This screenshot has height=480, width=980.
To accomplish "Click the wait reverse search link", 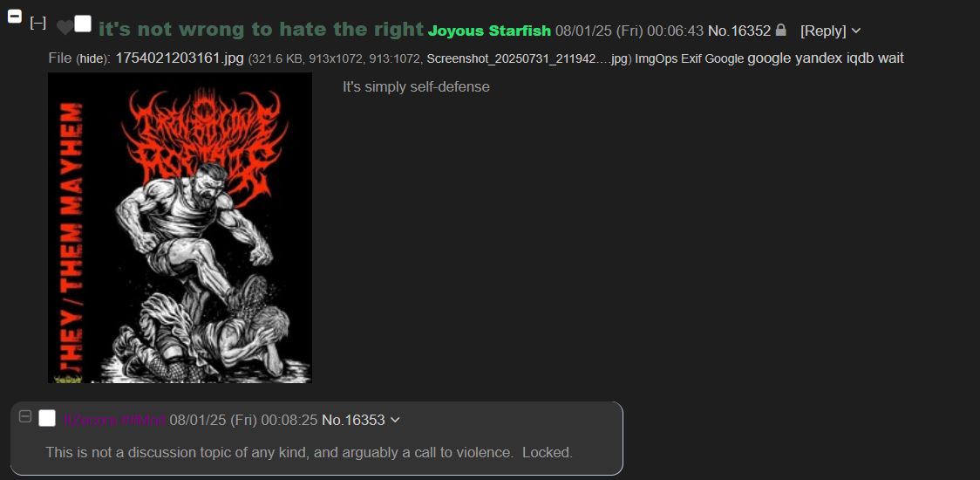I will tap(890, 58).
